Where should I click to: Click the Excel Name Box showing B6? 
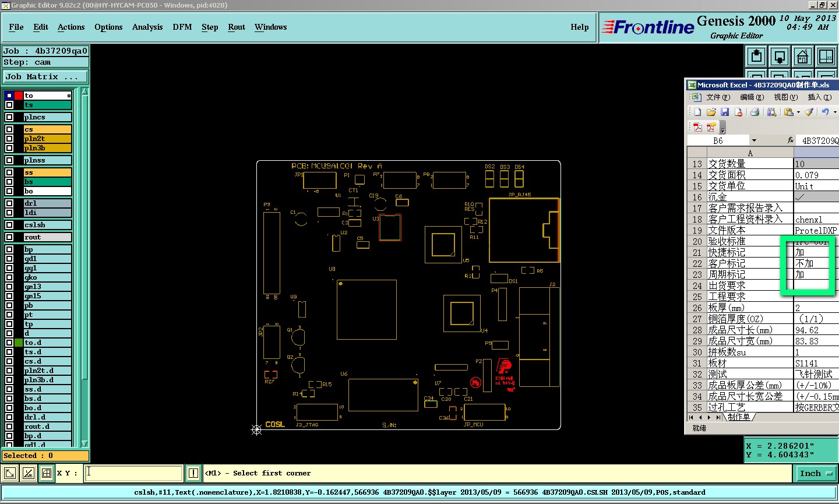coord(718,140)
